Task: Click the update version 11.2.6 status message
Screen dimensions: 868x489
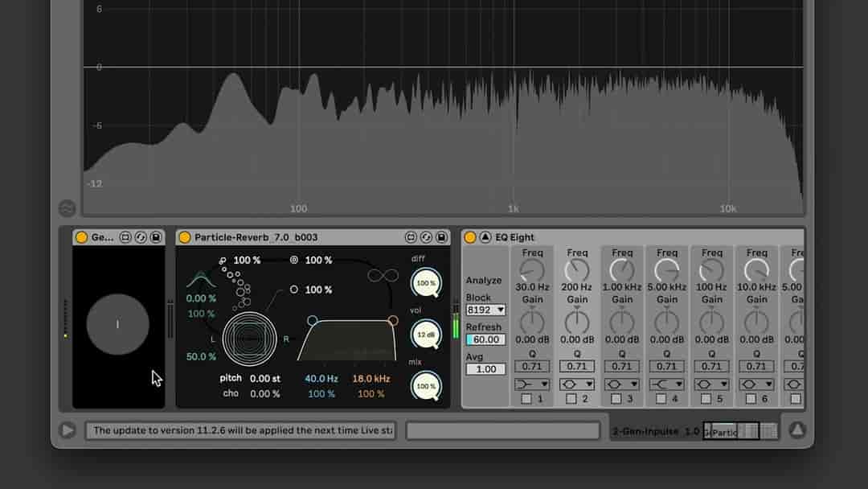Action: coord(241,429)
